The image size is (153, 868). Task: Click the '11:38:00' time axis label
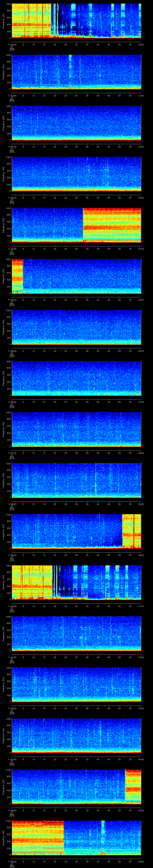pyautogui.click(x=12, y=504)
